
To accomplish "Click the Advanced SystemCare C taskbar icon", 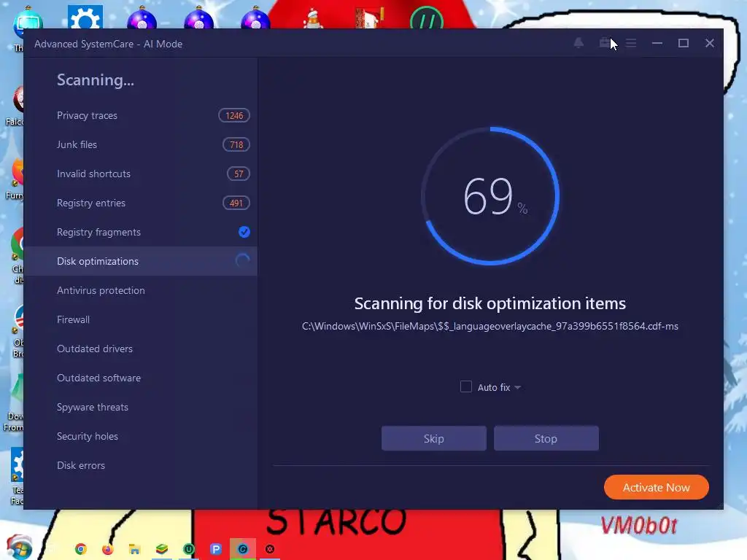I will tap(243, 549).
